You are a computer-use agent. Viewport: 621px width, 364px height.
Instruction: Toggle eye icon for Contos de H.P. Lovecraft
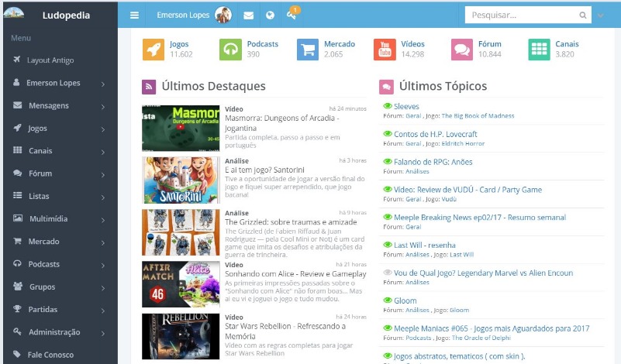click(388, 134)
